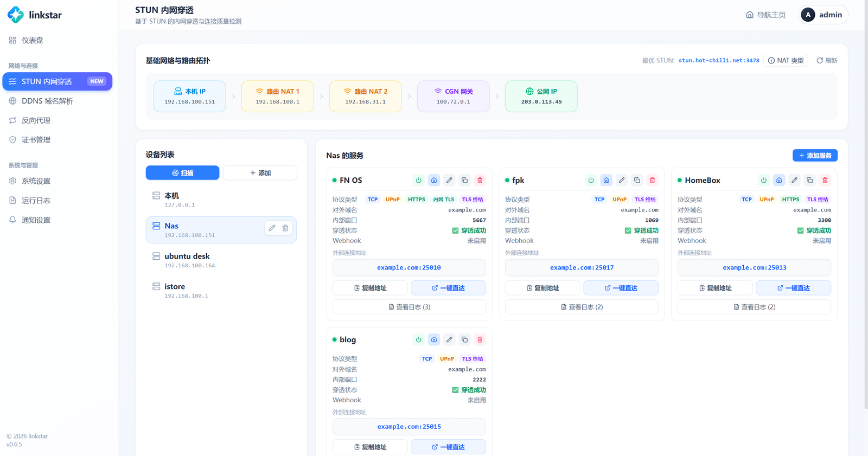Edit the HomeBox service with pencil icon
The width and height of the screenshot is (868, 456).
794,180
